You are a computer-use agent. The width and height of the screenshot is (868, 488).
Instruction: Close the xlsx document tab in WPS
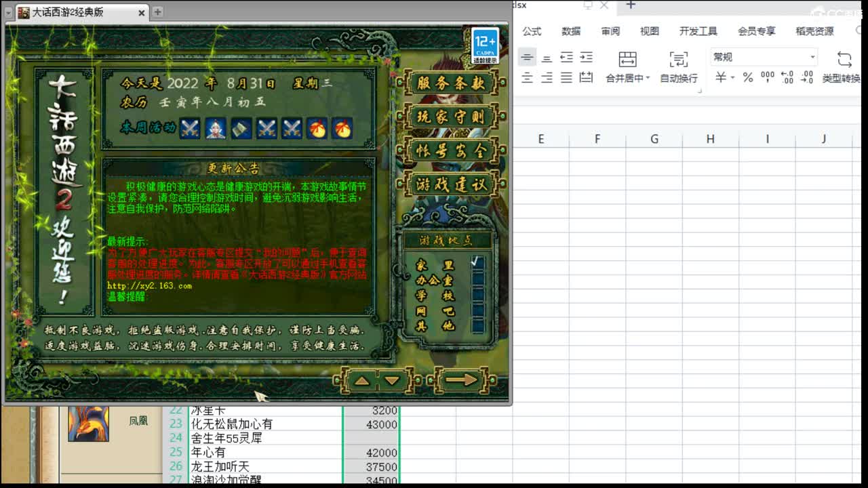pos(604,5)
